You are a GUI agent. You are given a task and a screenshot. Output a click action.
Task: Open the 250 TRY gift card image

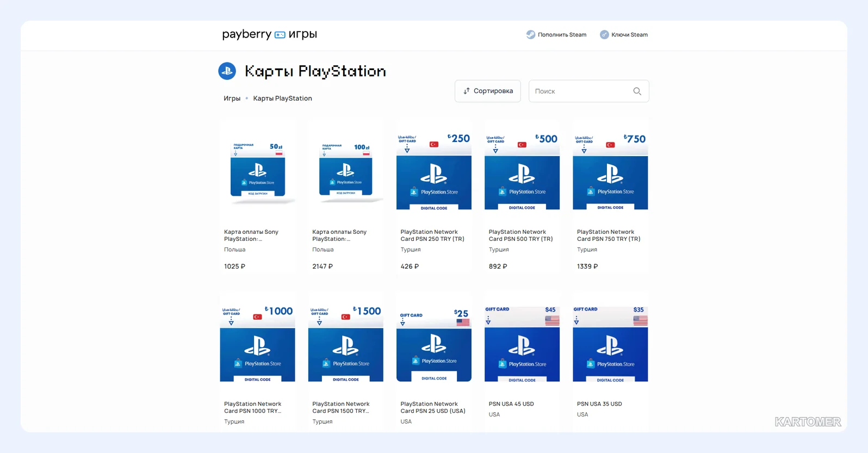point(434,171)
